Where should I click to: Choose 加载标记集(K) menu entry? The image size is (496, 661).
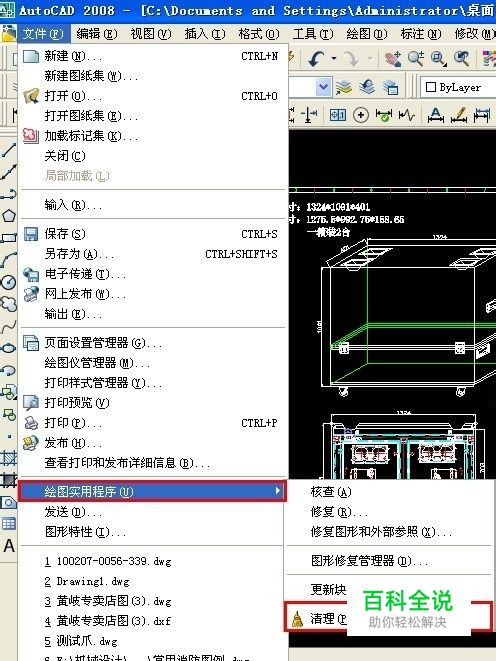tap(153, 136)
